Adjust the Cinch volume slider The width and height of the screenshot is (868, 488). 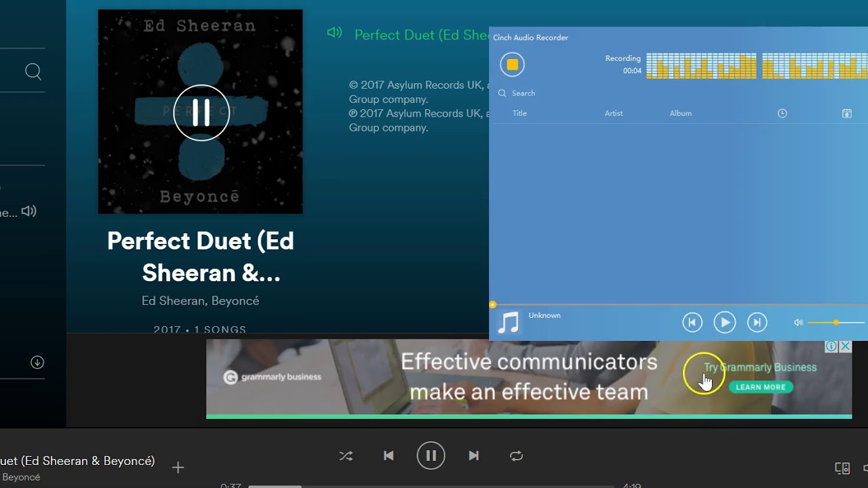pos(837,323)
